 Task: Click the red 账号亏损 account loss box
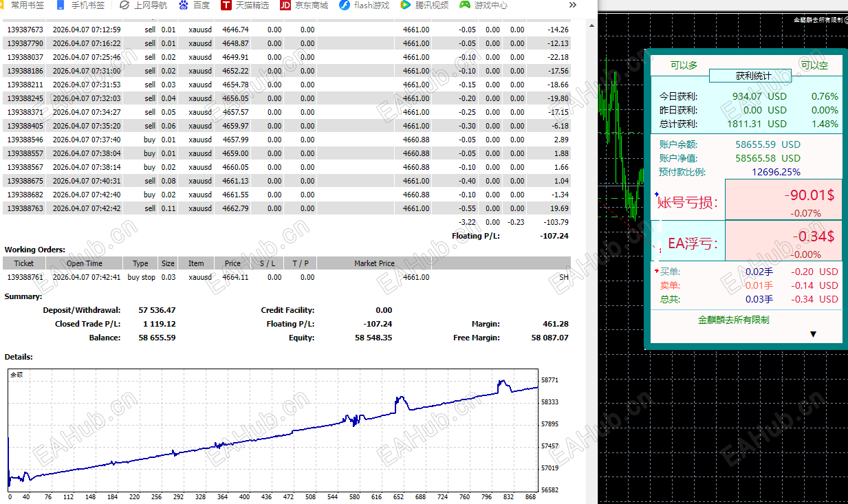[783, 201]
